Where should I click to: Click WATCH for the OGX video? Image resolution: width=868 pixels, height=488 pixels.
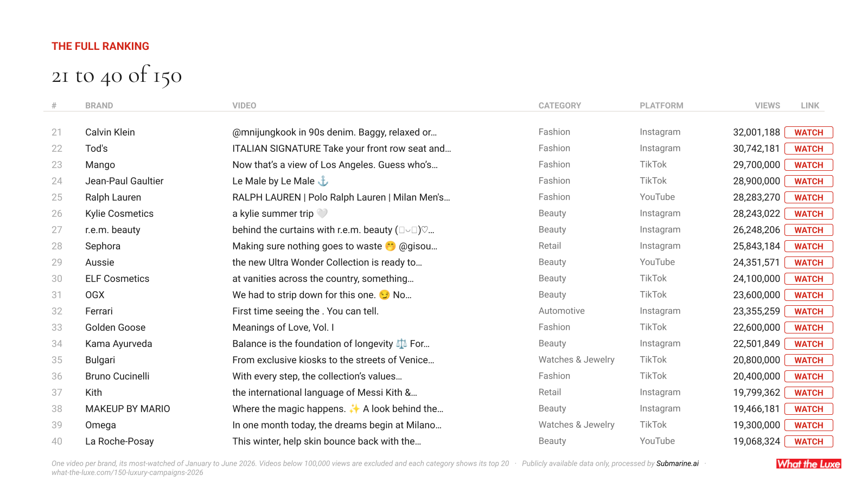point(808,295)
